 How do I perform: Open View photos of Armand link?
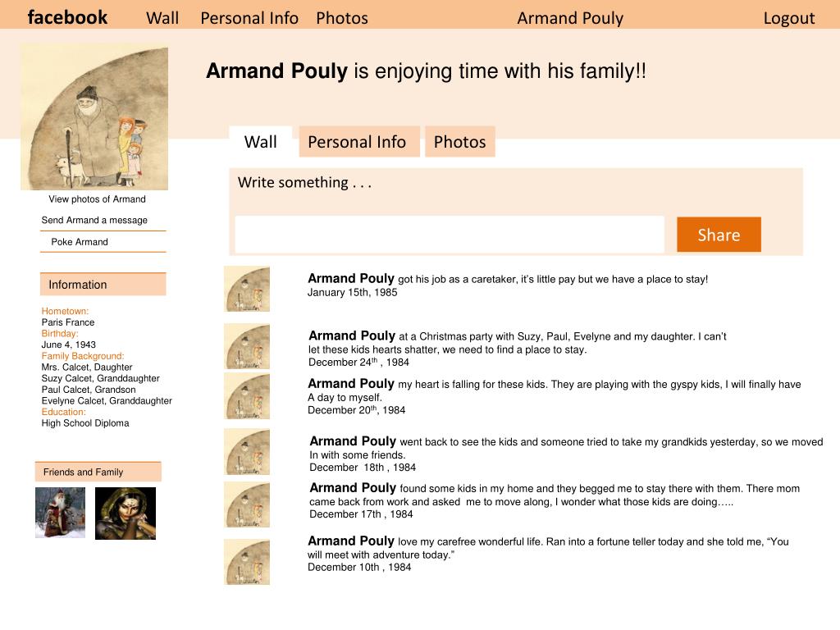tap(97, 199)
